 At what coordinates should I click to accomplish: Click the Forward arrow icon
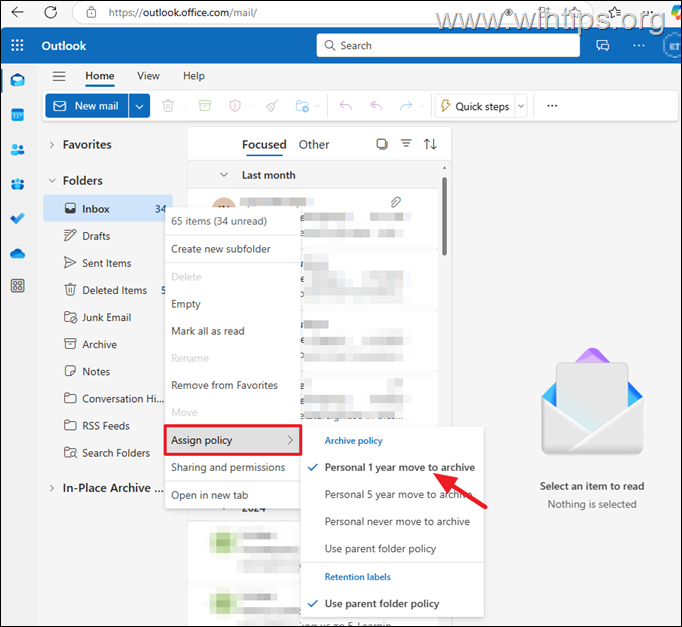tap(406, 106)
